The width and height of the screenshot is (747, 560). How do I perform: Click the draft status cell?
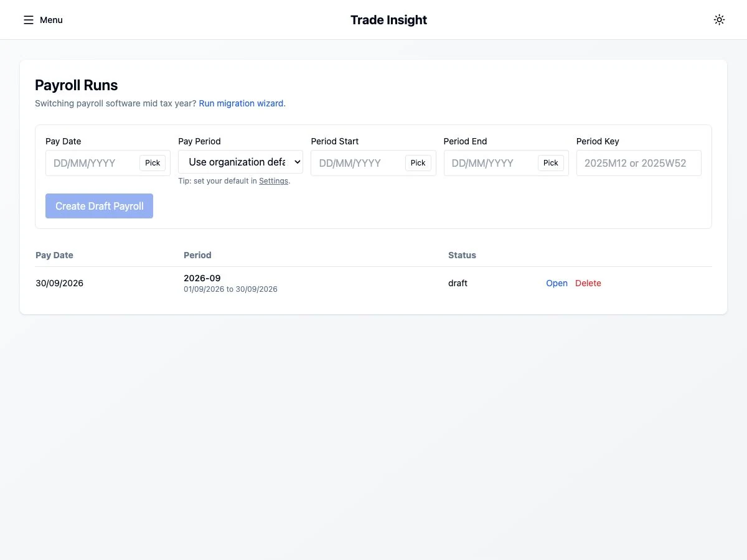[x=458, y=283]
